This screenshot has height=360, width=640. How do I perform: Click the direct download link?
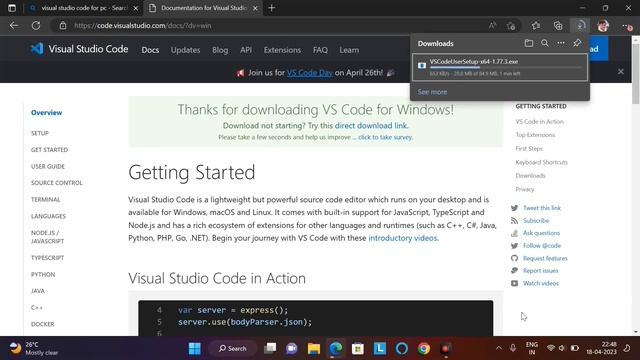coord(371,126)
